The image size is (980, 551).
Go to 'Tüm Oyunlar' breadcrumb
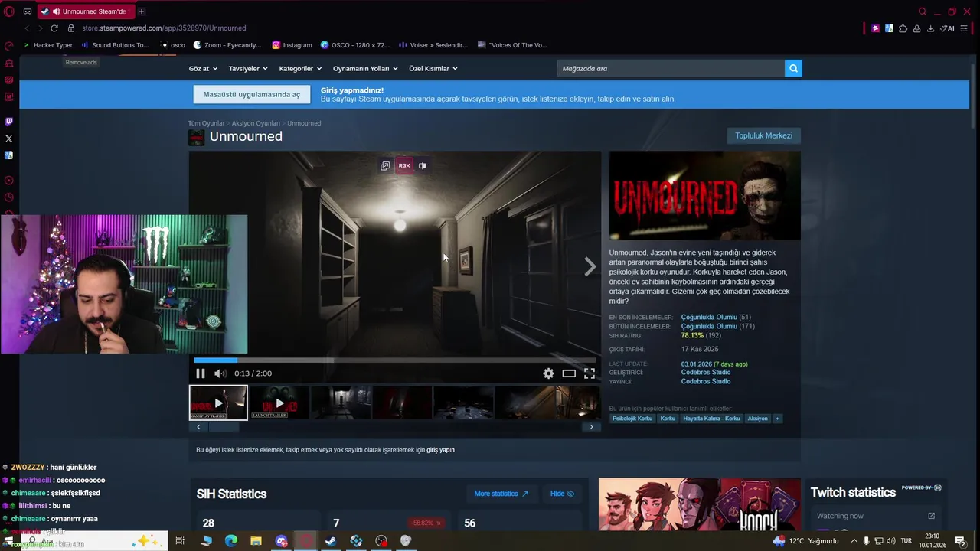tap(207, 123)
